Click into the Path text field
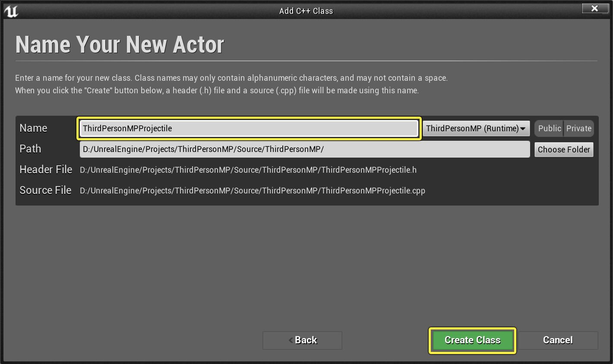613x364 pixels. (x=305, y=149)
